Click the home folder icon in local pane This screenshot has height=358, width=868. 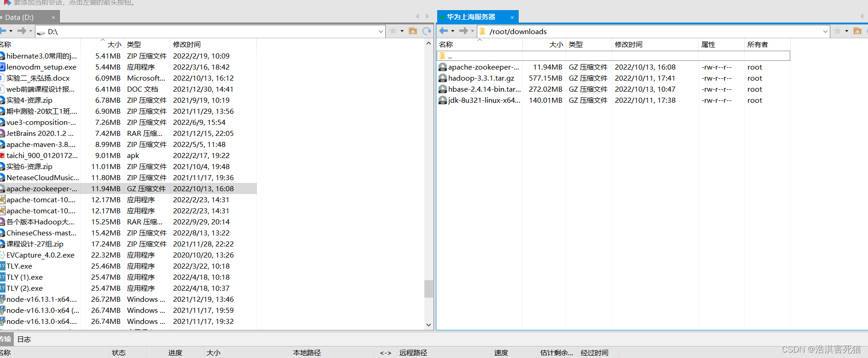point(413,31)
